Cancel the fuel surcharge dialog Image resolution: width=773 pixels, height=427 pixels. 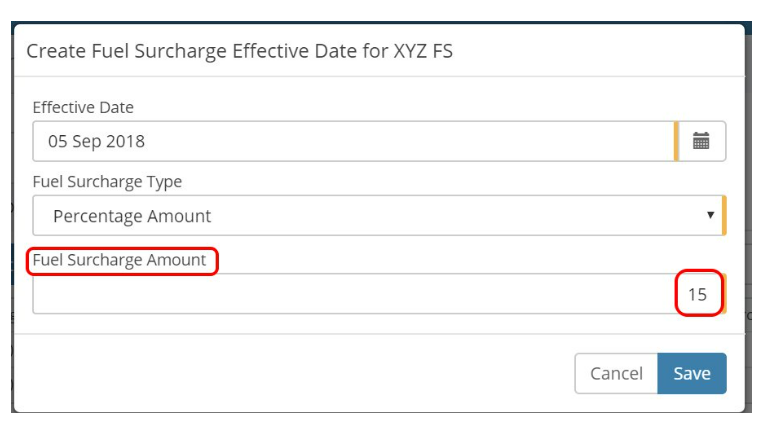(616, 373)
